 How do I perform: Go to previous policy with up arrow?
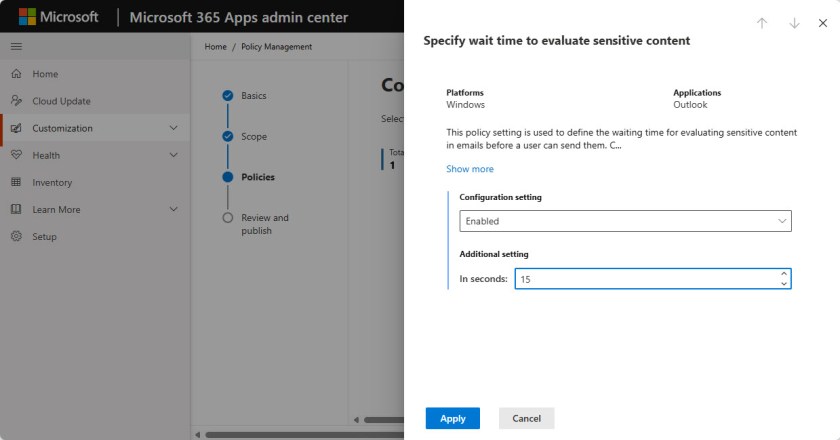coord(762,23)
